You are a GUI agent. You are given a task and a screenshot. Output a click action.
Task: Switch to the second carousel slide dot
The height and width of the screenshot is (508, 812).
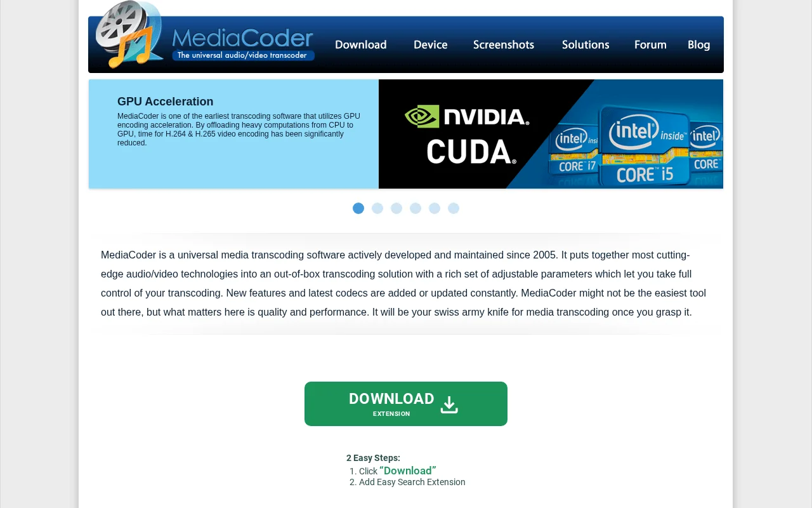pos(377,208)
